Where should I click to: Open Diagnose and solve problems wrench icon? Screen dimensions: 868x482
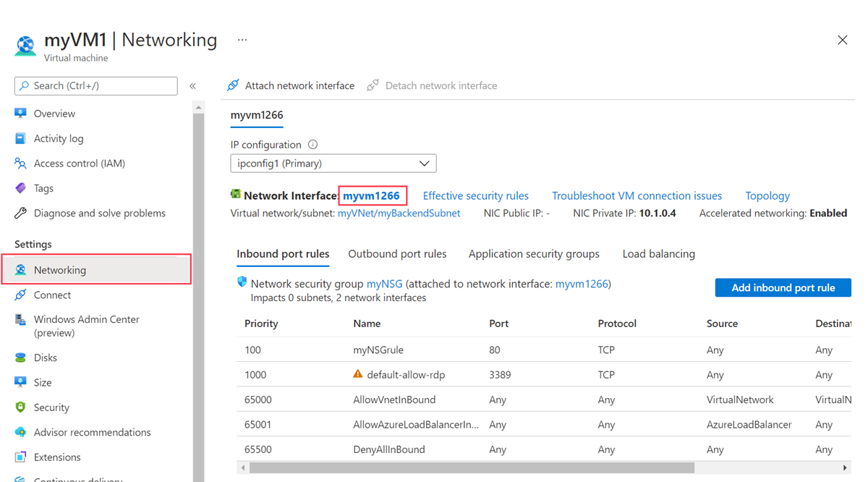(20, 213)
